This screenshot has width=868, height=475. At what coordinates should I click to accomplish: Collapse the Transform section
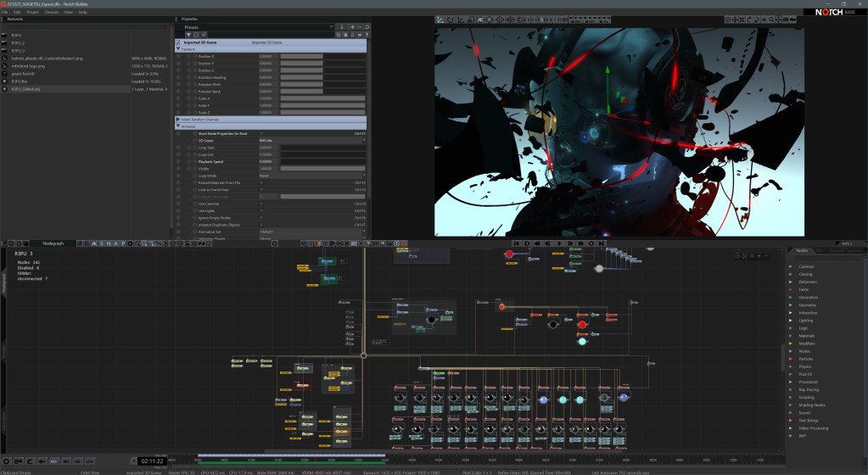[x=179, y=49]
